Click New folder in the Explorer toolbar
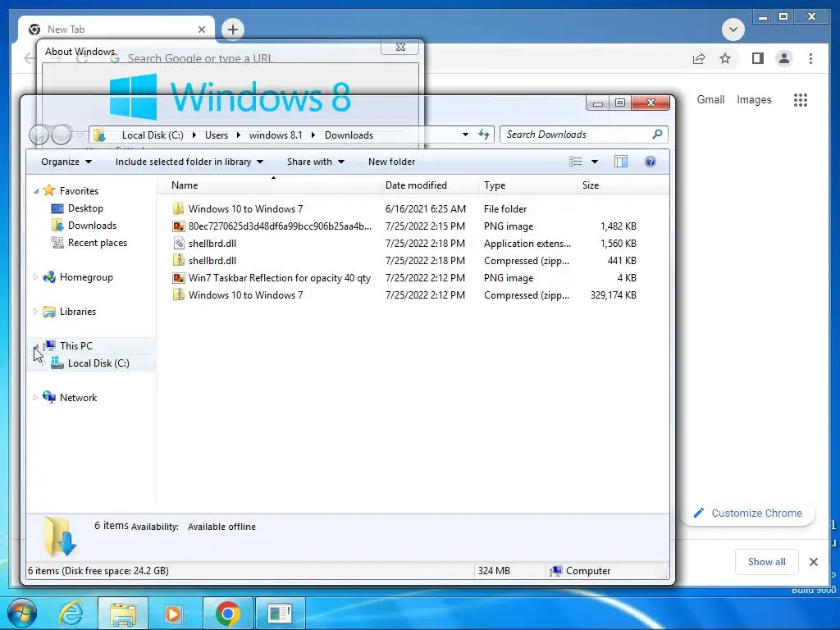This screenshot has height=630, width=840. click(391, 162)
